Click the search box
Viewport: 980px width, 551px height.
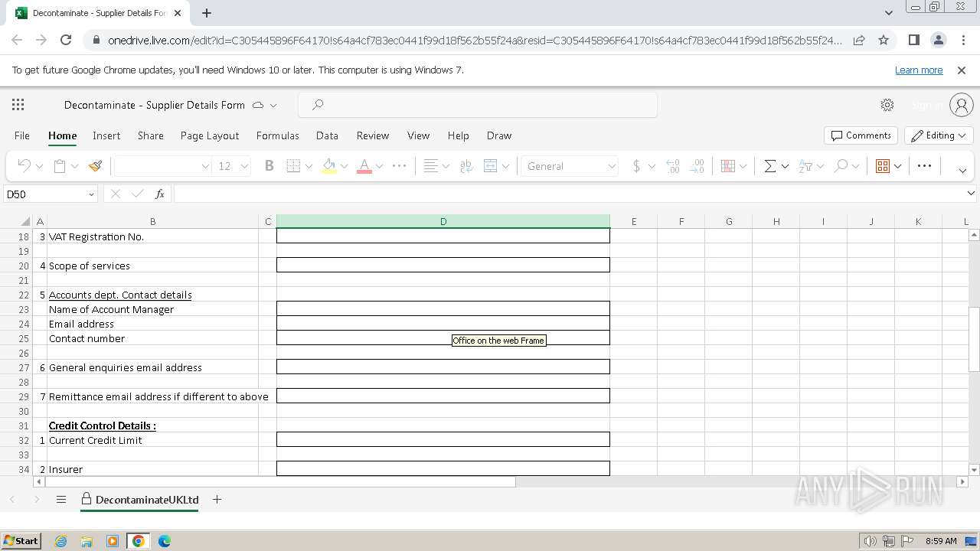point(478,105)
